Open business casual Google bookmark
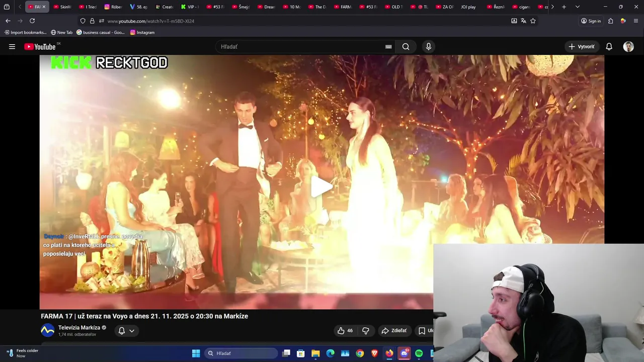This screenshot has height=362, width=644. (101, 32)
